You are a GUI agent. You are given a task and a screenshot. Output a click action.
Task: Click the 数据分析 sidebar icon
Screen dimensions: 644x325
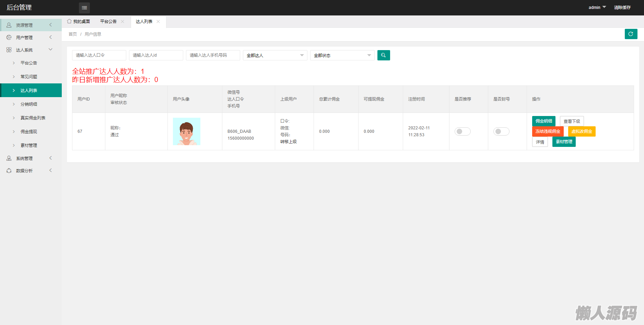[x=9, y=171]
